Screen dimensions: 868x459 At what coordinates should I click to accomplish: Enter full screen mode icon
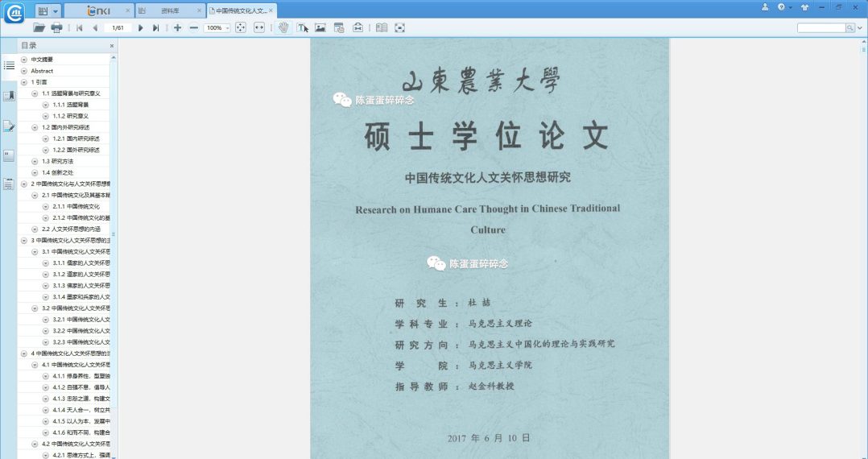tap(399, 27)
